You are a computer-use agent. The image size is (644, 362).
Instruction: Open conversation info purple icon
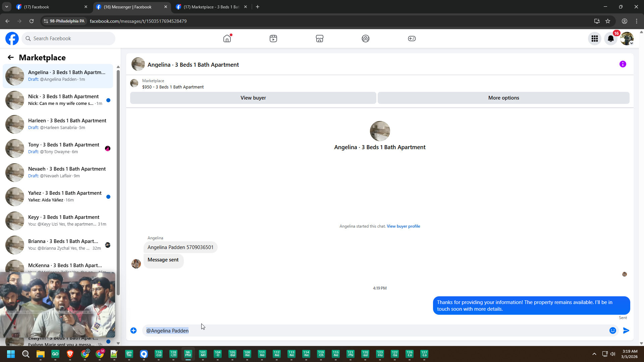pos(623,64)
